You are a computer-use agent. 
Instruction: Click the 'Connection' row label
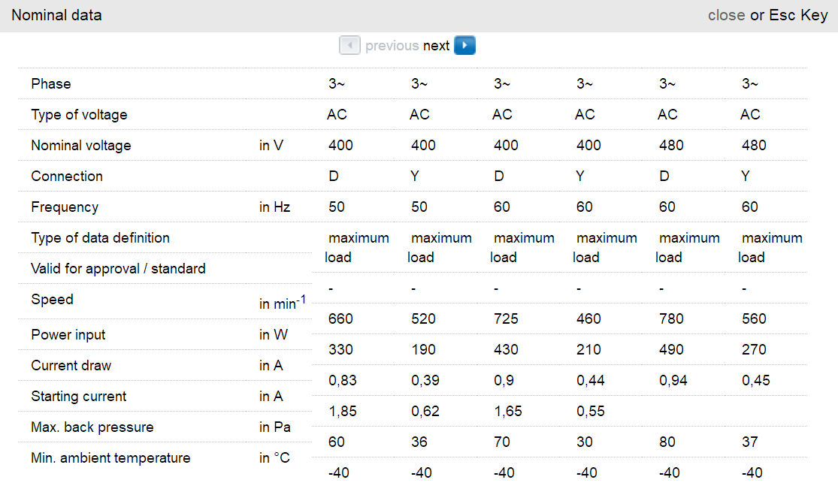point(67,177)
